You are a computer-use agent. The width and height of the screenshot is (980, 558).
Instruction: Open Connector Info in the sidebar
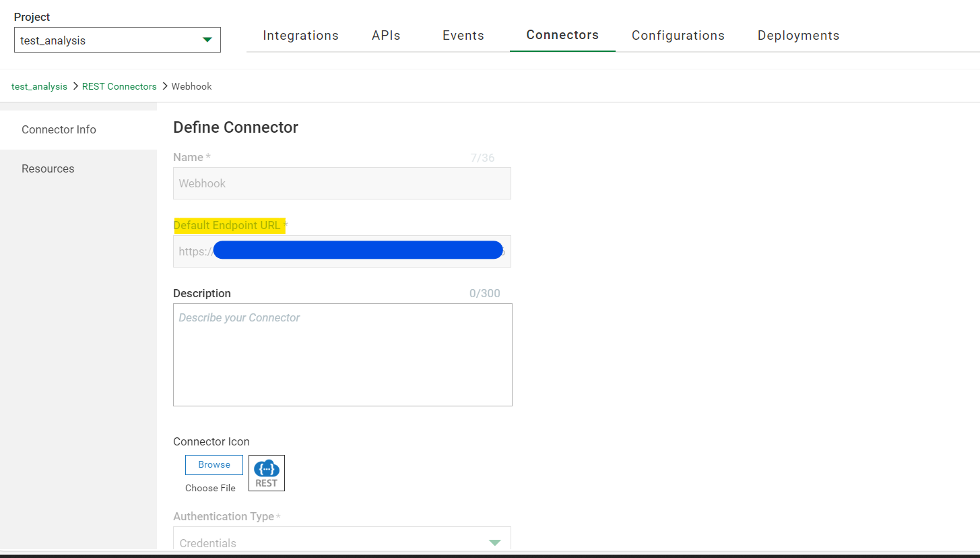click(x=59, y=129)
